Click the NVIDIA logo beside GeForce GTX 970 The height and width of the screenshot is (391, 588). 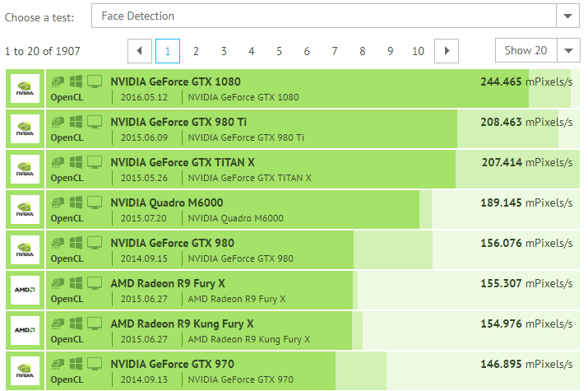(x=25, y=371)
